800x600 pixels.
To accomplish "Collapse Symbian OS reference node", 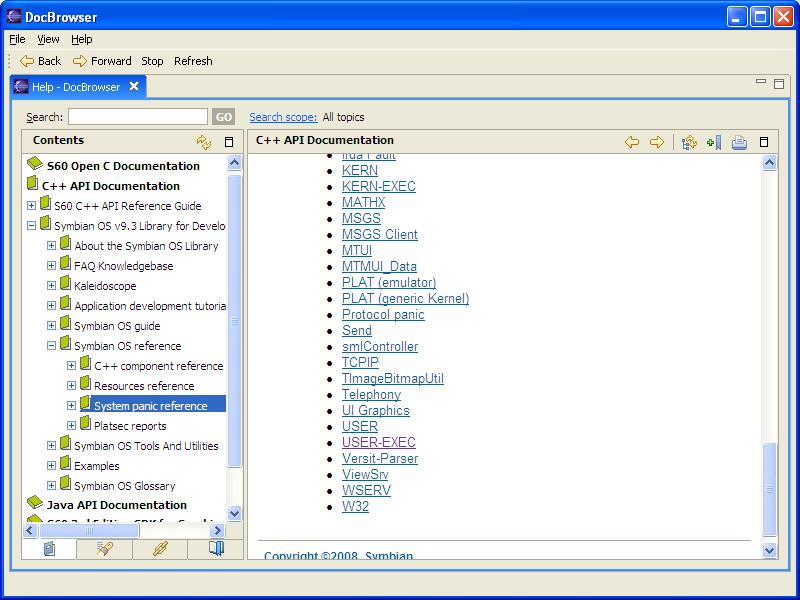I will [x=51, y=345].
